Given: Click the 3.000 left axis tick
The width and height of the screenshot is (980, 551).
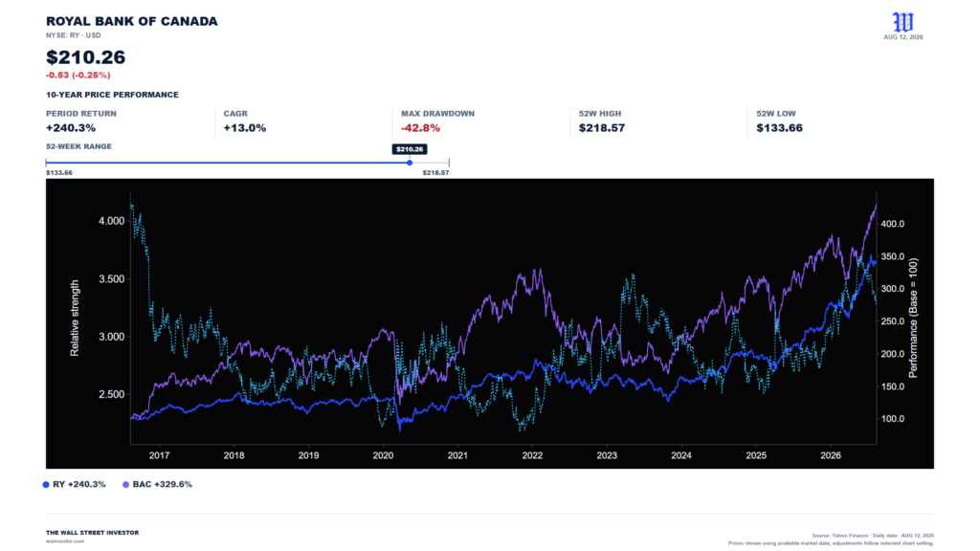Looking at the screenshot, I should pyautogui.click(x=112, y=337).
